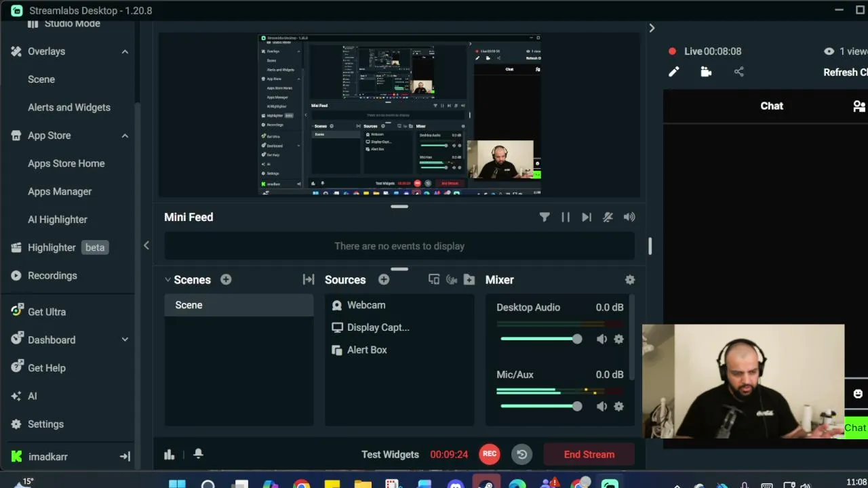The width and height of the screenshot is (868, 488).
Task: Share the stream using share icon
Action: (x=739, y=72)
